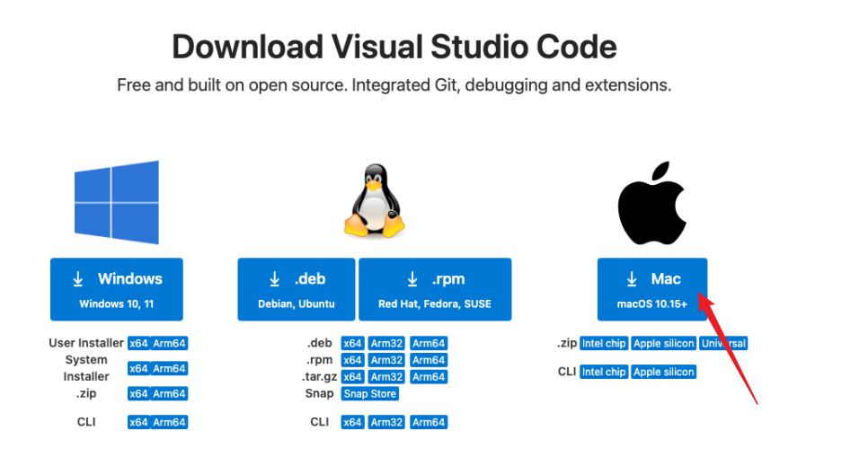
Task: Choose Arm64 for the Windows .zip
Action: coord(169,394)
